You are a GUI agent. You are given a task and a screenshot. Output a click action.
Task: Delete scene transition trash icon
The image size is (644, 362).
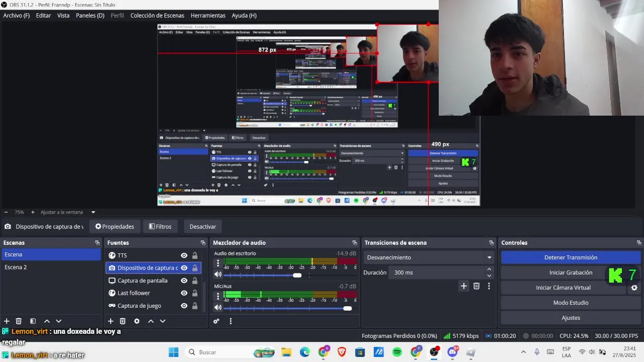pos(476,286)
